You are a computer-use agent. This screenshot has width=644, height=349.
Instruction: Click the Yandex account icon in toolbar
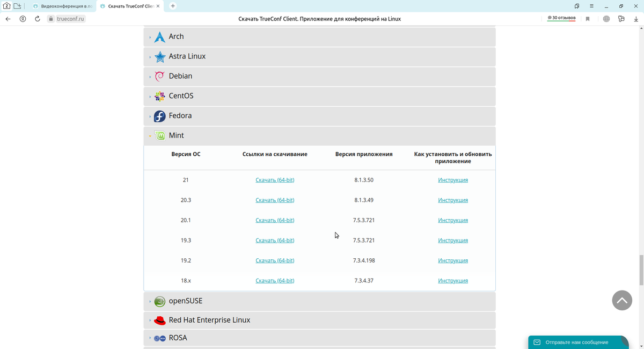(x=23, y=19)
